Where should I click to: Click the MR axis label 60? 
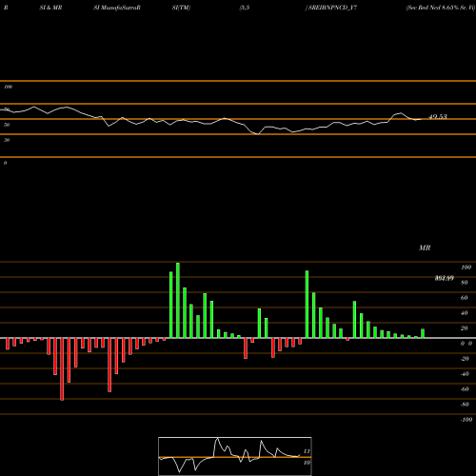pyautogui.click(x=464, y=298)
